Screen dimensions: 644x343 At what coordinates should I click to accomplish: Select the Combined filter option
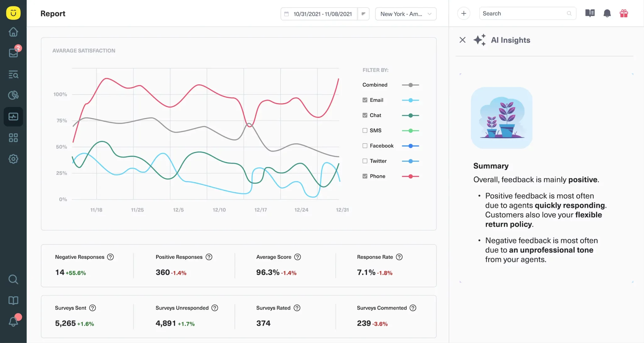click(x=375, y=85)
